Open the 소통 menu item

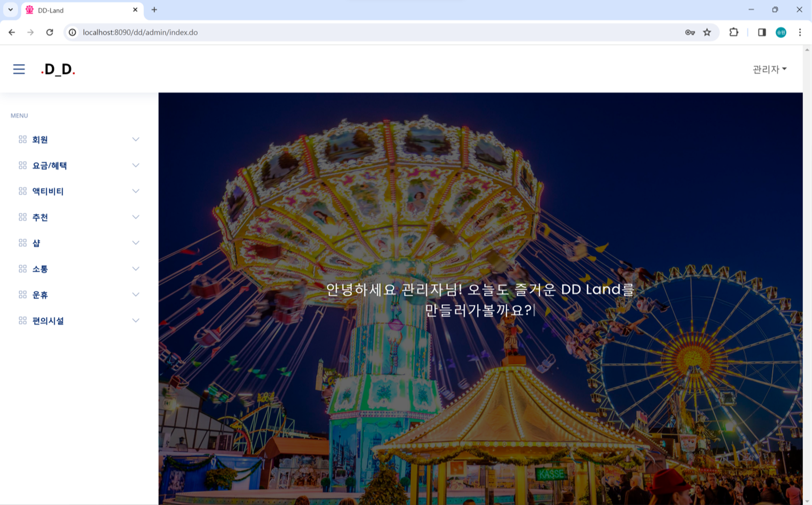coord(79,269)
